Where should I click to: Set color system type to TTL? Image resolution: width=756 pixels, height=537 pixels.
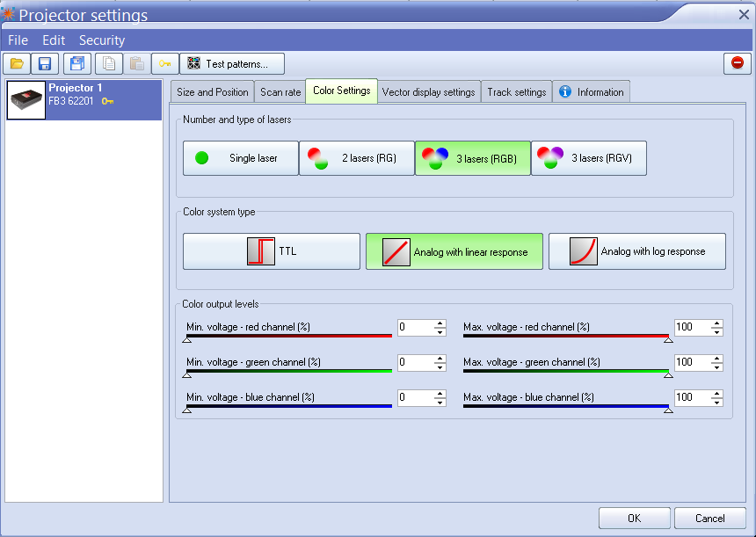(x=272, y=251)
